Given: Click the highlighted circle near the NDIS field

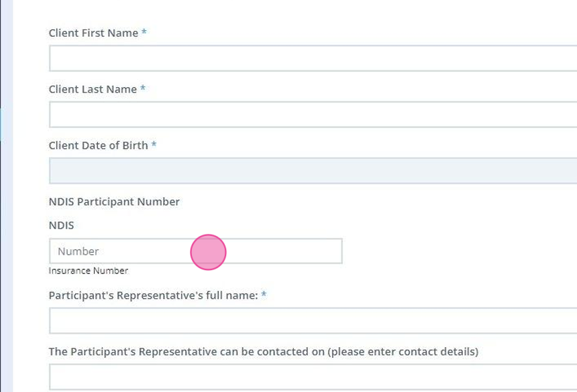Looking at the screenshot, I should [209, 251].
